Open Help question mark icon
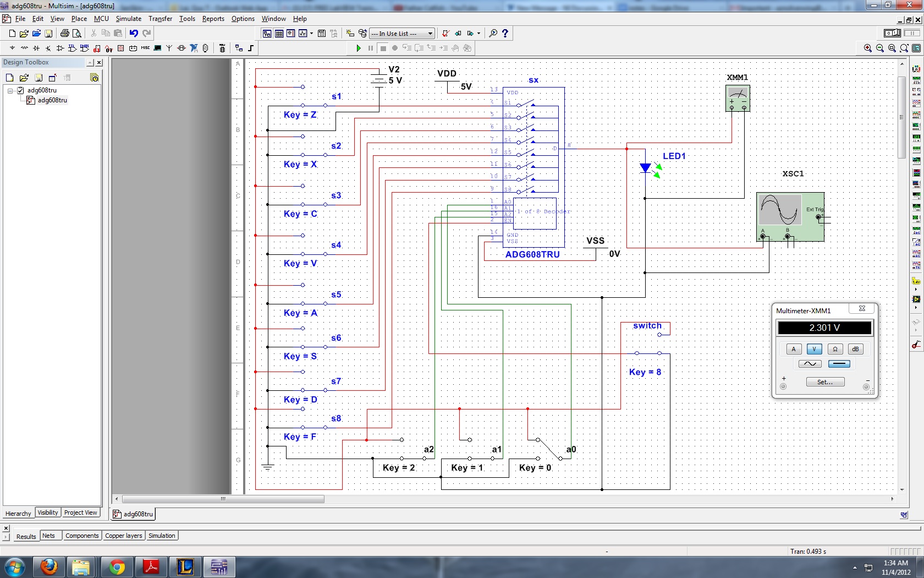This screenshot has width=924, height=578. 505,34
